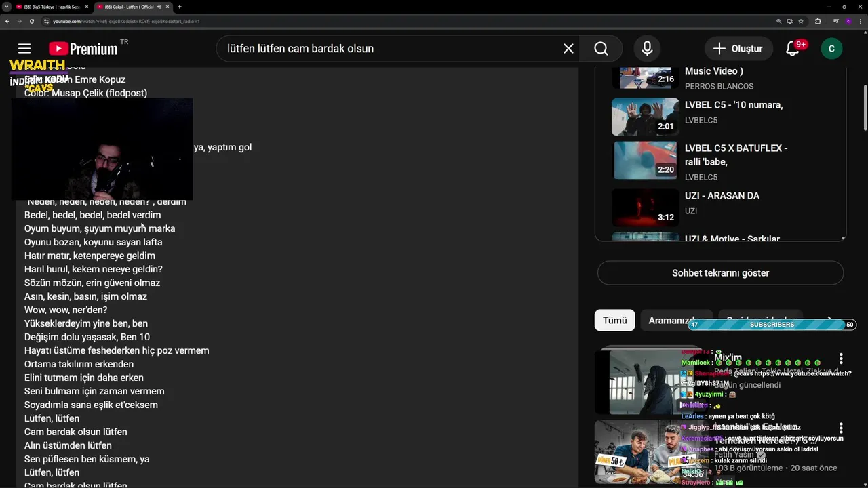Click credit line 'Color: Musap Çelik (flodpost)'
Viewport: 868px width, 488px height.
(85, 93)
